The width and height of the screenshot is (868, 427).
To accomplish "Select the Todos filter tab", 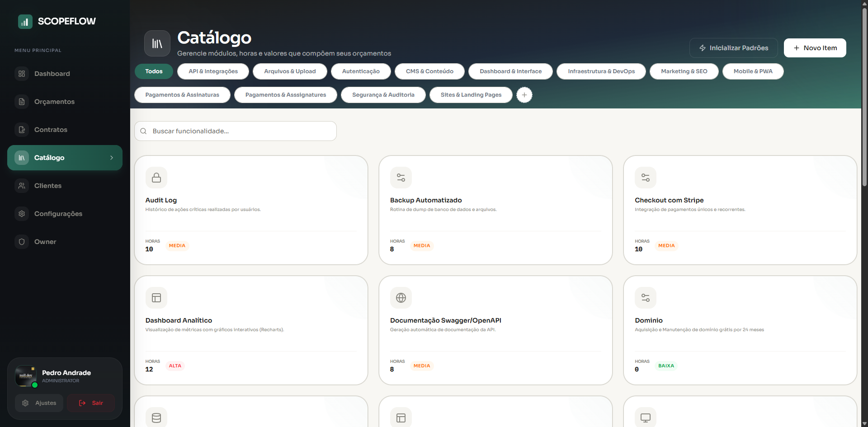I will click(x=154, y=71).
